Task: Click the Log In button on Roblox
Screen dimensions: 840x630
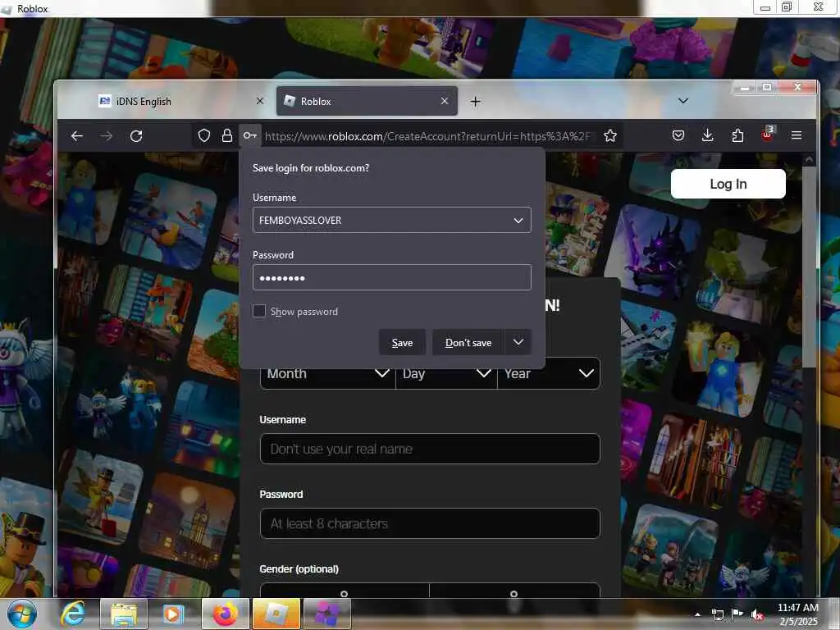Action: pyautogui.click(x=728, y=184)
